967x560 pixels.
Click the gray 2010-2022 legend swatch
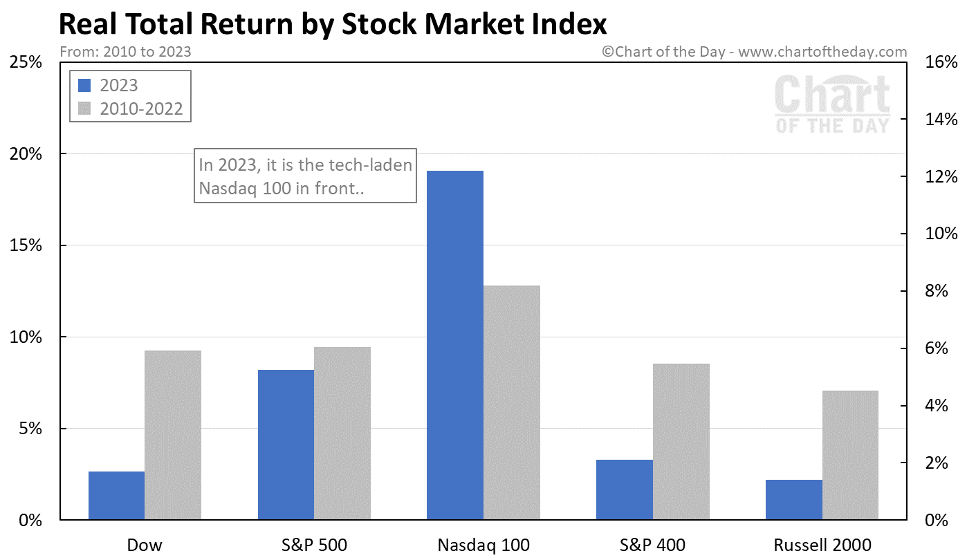click(x=84, y=109)
